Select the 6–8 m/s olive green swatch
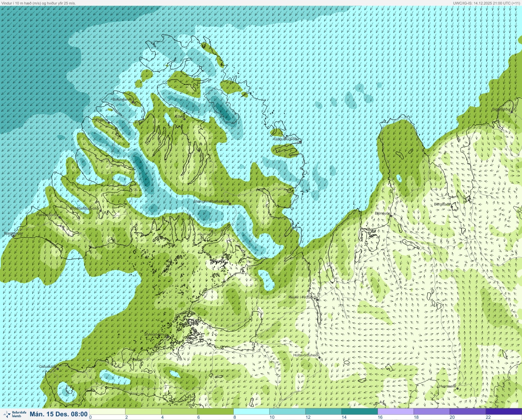Viewport: 522px width, 420px height. (215, 411)
